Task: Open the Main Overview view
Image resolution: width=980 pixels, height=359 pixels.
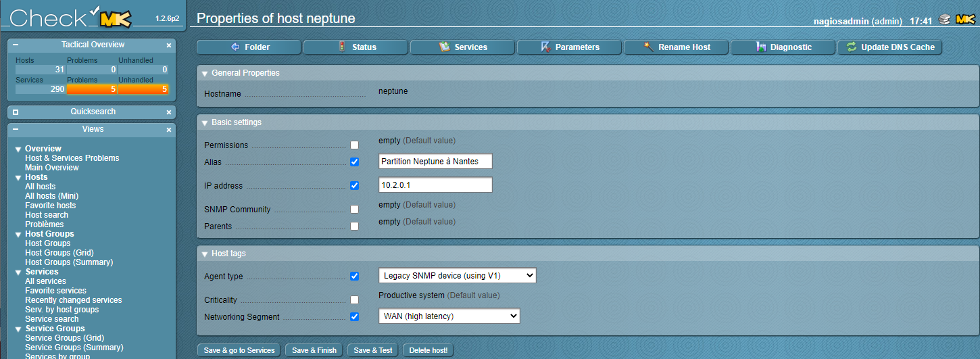Action: [x=52, y=168]
